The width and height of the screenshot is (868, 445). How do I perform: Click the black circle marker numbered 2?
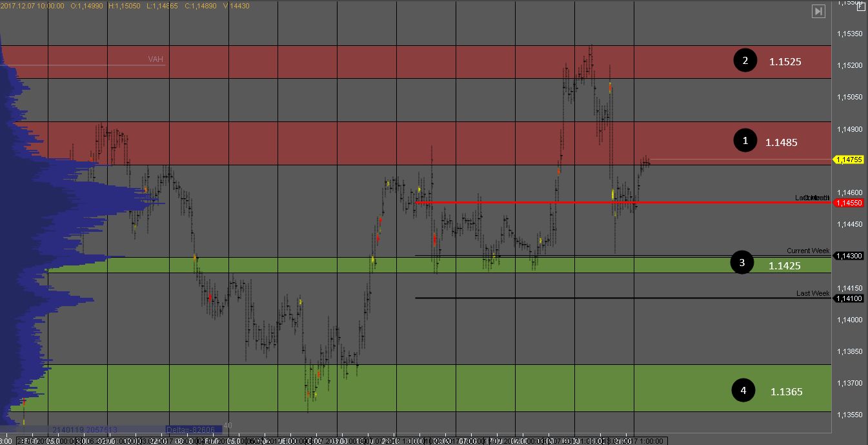click(x=745, y=61)
